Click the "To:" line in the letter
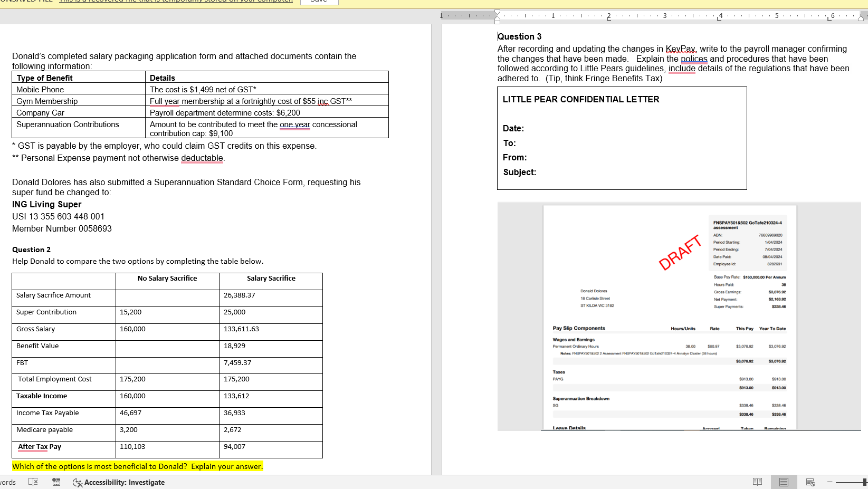 point(509,143)
